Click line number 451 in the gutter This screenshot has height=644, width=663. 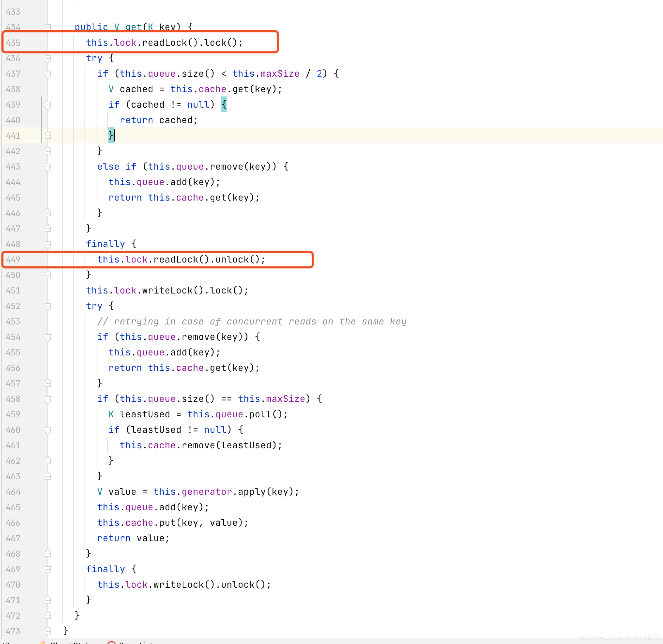coord(13,291)
